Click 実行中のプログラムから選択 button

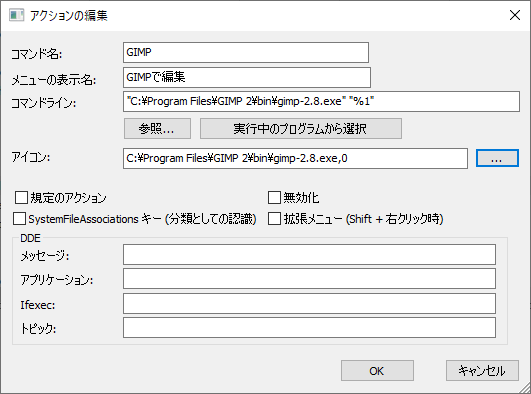click(301, 128)
